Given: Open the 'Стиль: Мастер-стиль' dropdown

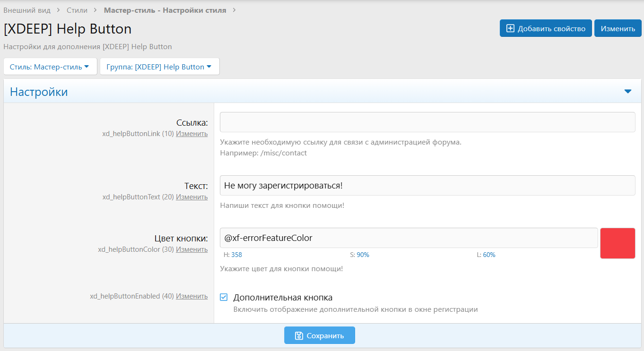Looking at the screenshot, I should 50,67.
